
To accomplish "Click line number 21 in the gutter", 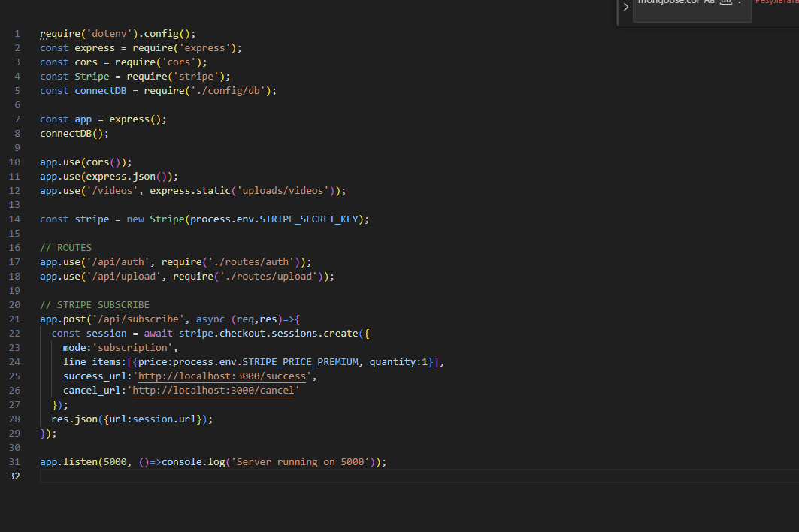I will (x=15, y=319).
